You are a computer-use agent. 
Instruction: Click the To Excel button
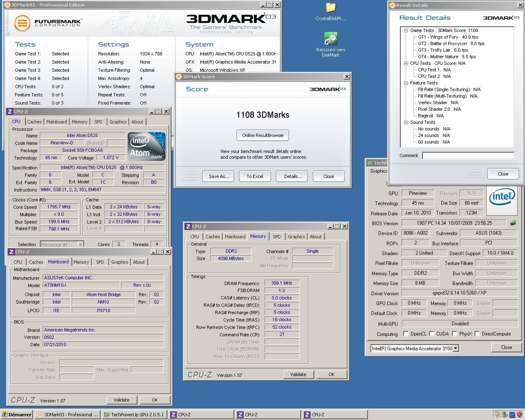[x=255, y=176]
